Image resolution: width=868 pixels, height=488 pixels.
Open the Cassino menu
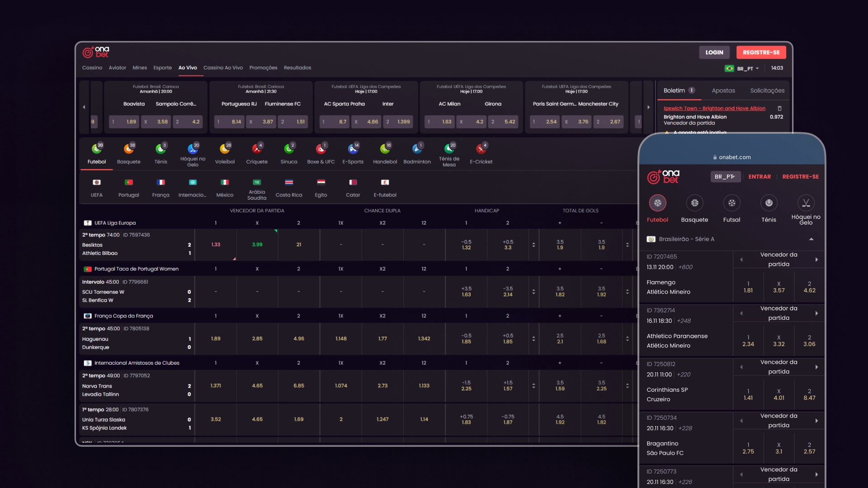tap(92, 68)
